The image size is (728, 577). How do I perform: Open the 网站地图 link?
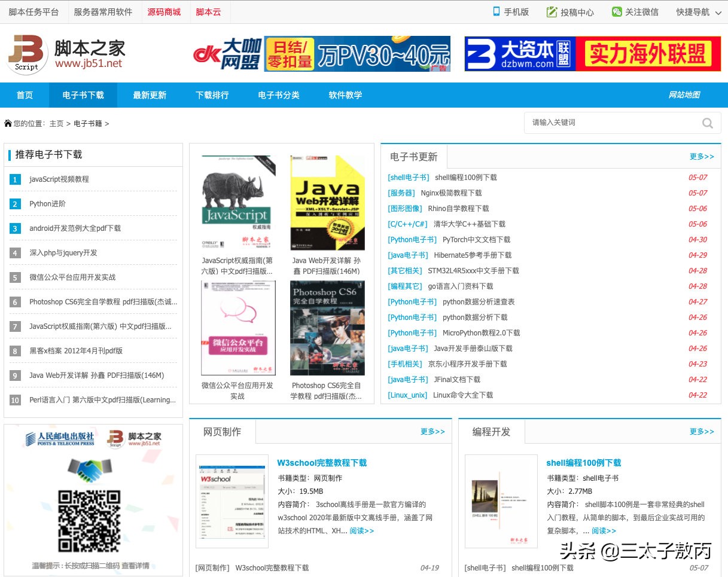[x=684, y=95]
